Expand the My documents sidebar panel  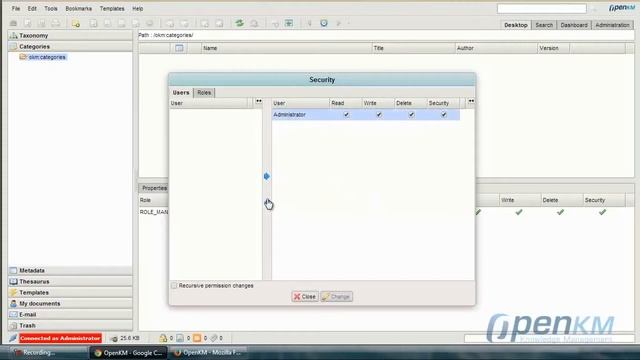(70, 304)
